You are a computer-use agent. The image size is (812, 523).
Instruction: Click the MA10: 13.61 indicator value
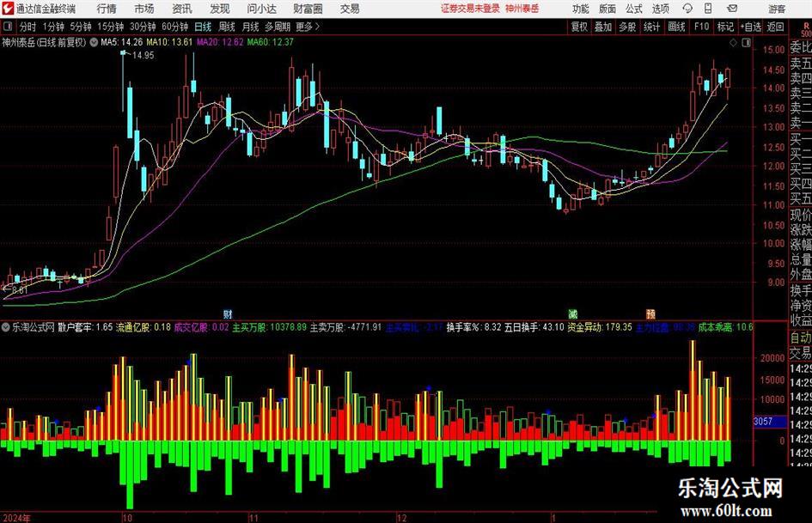tap(169, 42)
